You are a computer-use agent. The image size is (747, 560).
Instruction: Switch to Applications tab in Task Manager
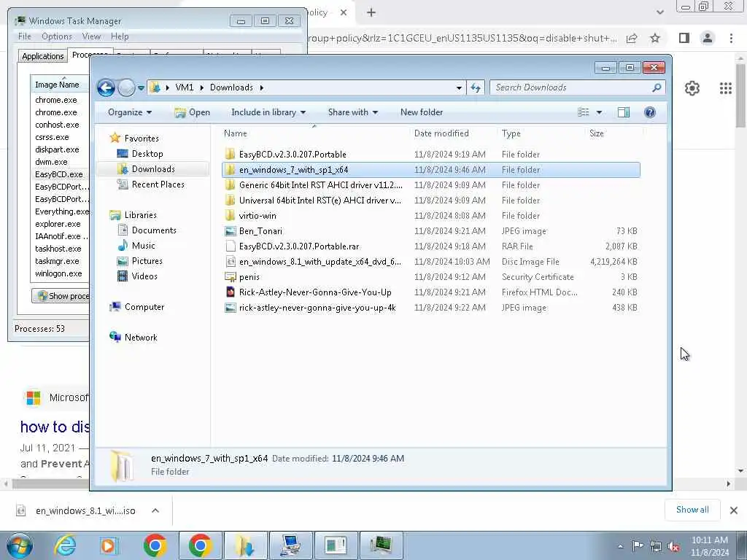43,56
